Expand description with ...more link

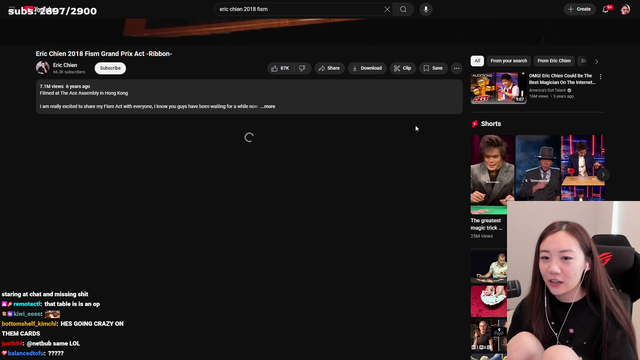[x=268, y=107]
